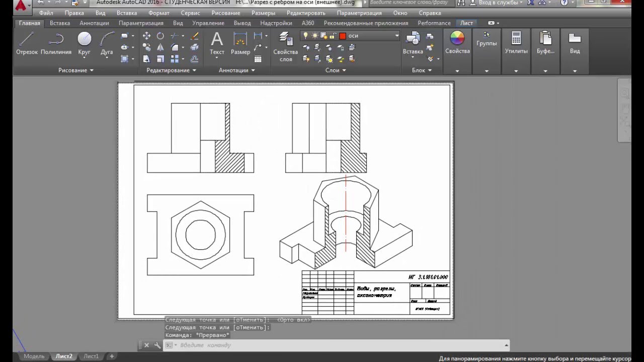Switch to the Модель layout tab
The height and width of the screenshot is (362, 644).
(x=34, y=356)
